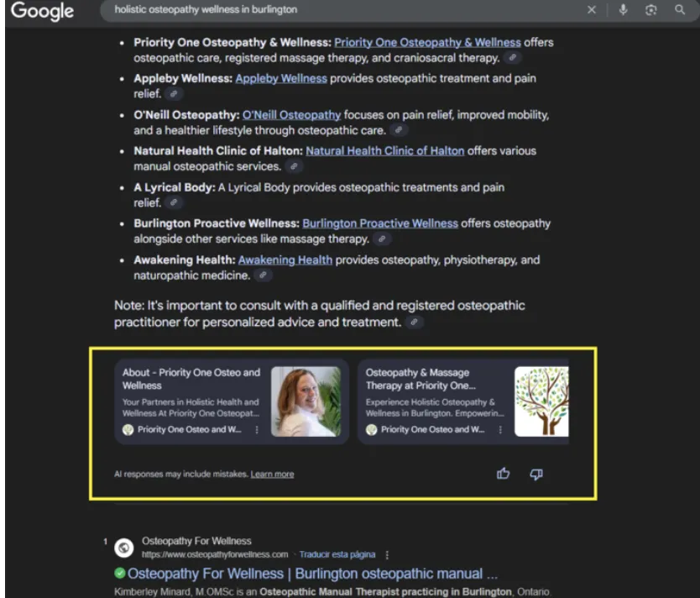Click the globe favicon of Osteopathy For Wellness

tap(123, 548)
